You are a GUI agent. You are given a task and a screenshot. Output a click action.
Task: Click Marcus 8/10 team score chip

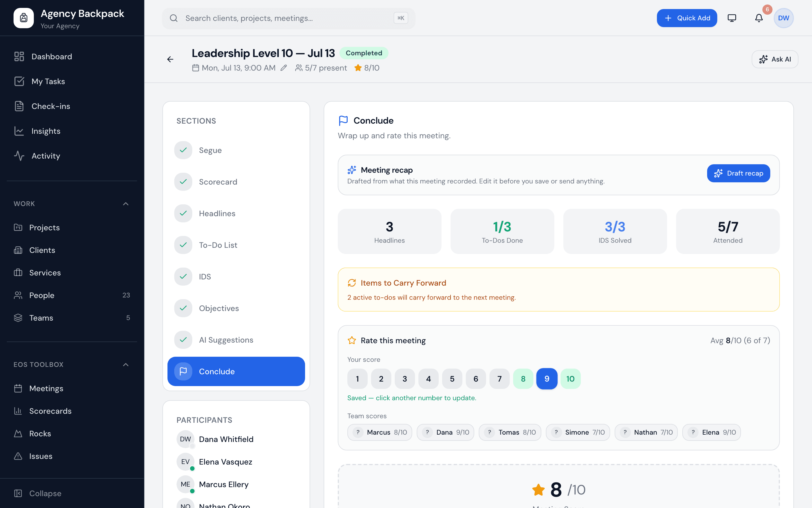click(x=379, y=432)
